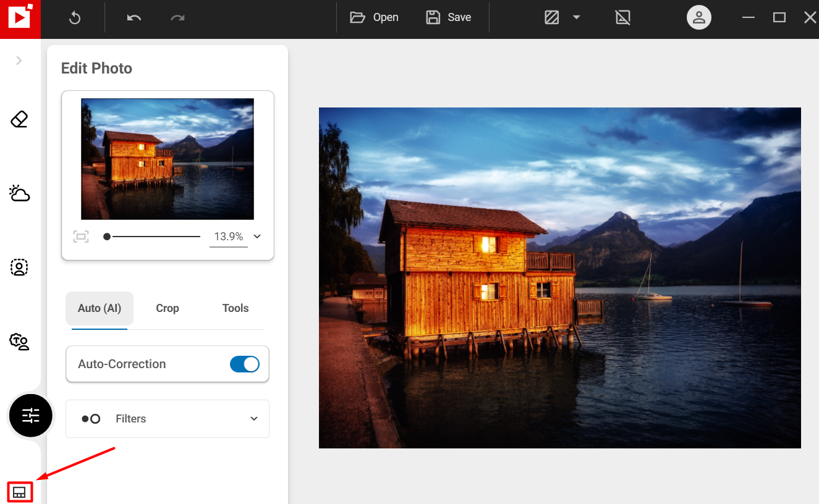Image resolution: width=819 pixels, height=504 pixels.
Task: Click the preview thumbnail of the photo
Action: click(x=168, y=159)
